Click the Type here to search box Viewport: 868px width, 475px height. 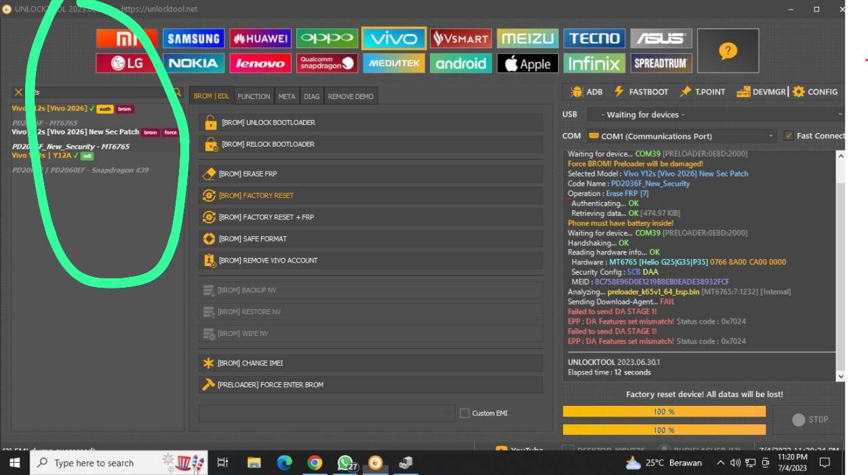[117, 463]
